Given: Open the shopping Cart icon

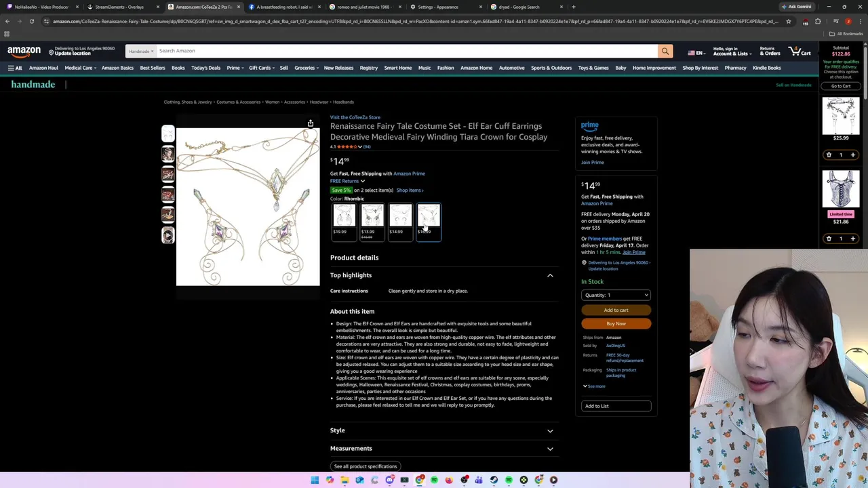Looking at the screenshot, I should click(x=800, y=51).
